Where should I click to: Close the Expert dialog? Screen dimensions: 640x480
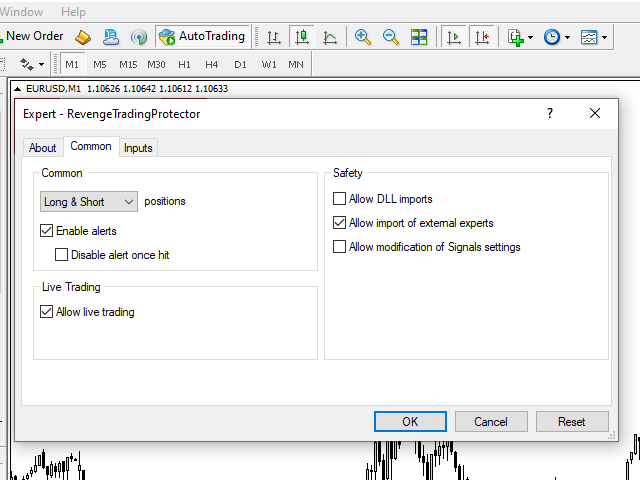click(x=595, y=113)
